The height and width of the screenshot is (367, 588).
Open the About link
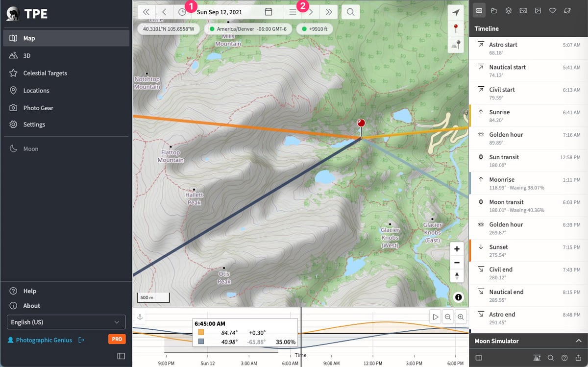coord(31,306)
